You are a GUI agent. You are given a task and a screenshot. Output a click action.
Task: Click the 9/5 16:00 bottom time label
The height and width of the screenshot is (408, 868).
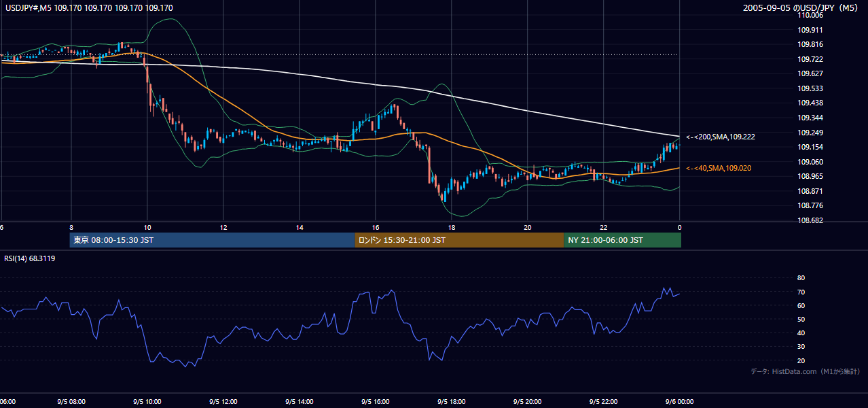coord(375,402)
